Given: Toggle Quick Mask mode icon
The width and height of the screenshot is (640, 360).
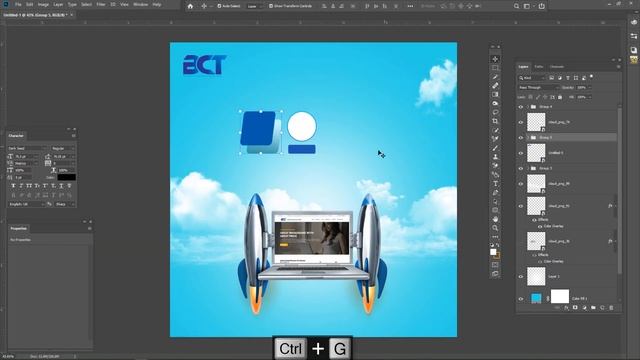Looking at the screenshot, I should 495,265.
